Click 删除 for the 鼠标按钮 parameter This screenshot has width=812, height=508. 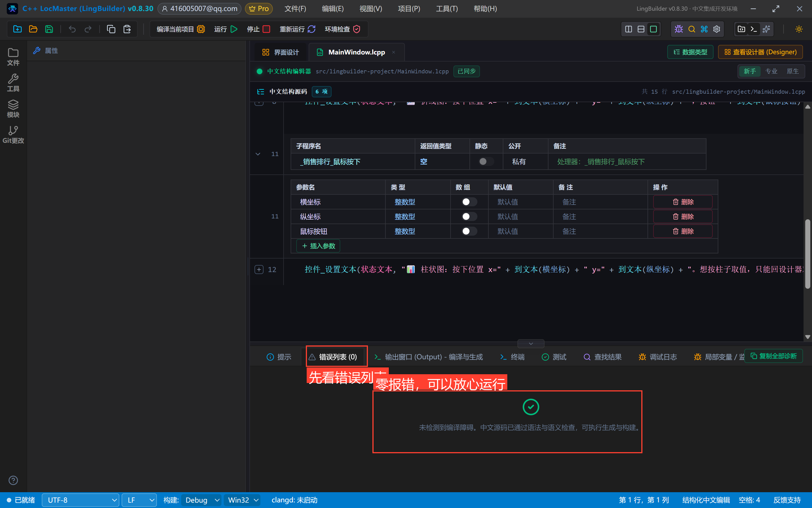click(x=683, y=231)
